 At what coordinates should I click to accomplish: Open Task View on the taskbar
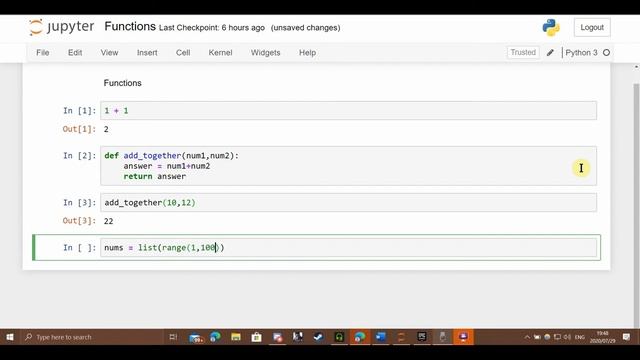point(173,337)
